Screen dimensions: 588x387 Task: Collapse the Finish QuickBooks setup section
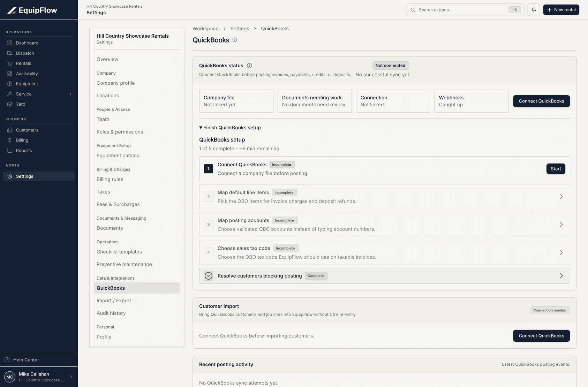tap(230, 128)
